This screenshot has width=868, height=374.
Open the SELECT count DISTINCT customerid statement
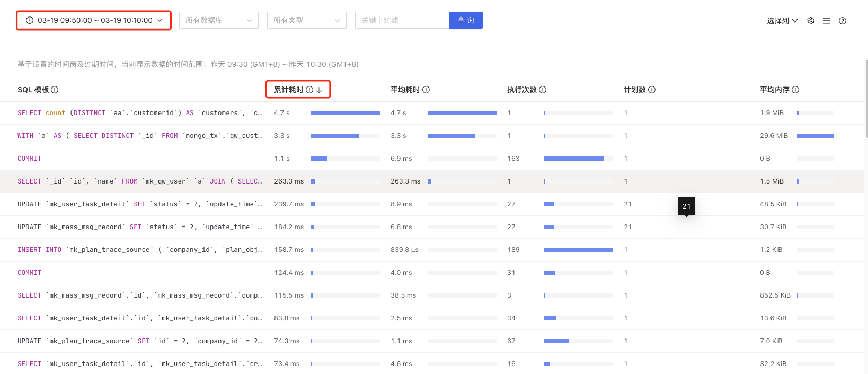tap(139, 113)
